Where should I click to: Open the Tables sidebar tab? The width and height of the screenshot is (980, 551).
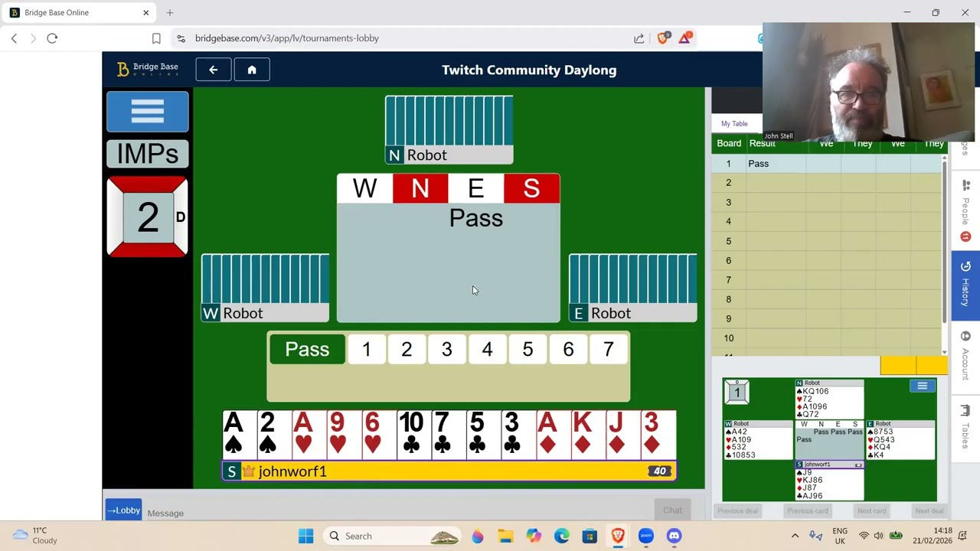(x=965, y=429)
